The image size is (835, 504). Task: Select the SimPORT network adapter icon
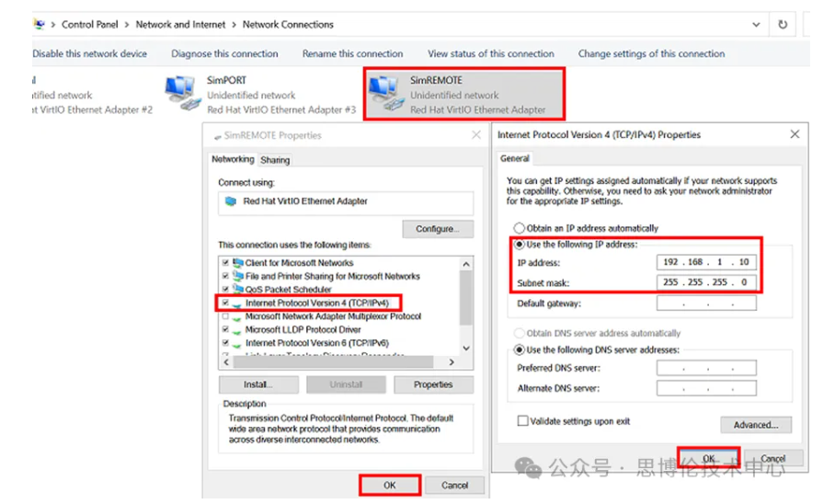point(184,95)
